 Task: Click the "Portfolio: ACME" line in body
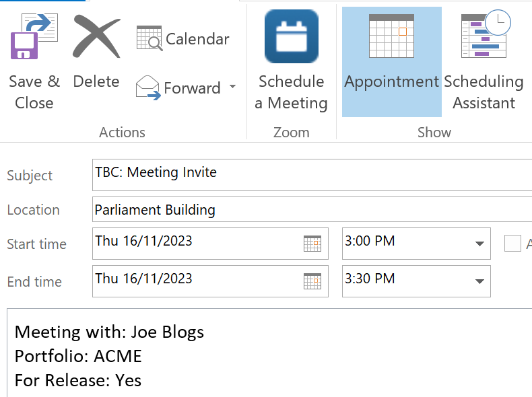(78, 356)
